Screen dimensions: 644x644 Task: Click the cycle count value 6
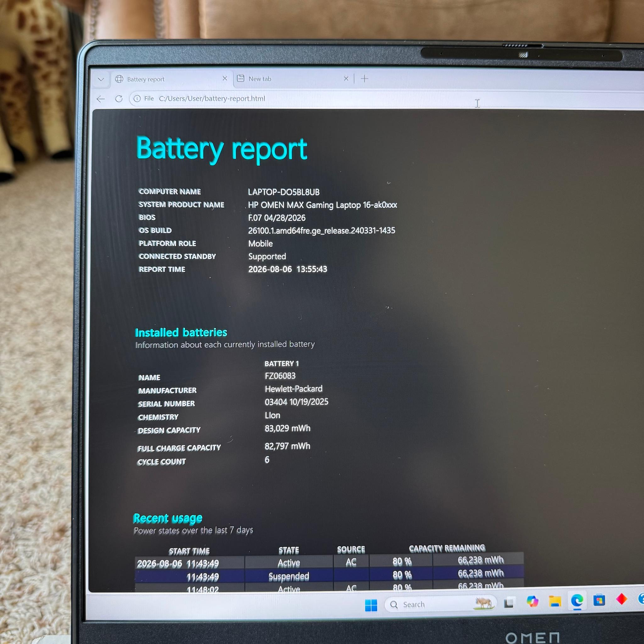click(x=267, y=460)
